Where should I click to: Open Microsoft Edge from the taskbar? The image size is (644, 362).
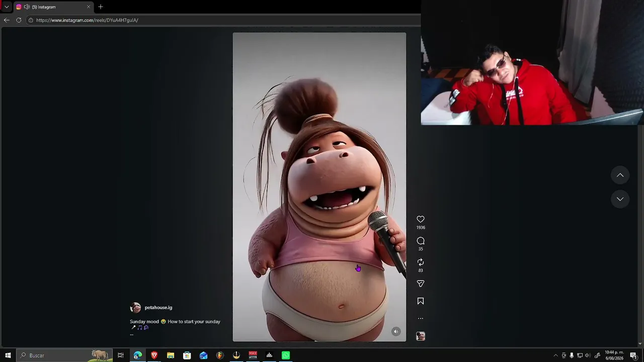click(137, 355)
